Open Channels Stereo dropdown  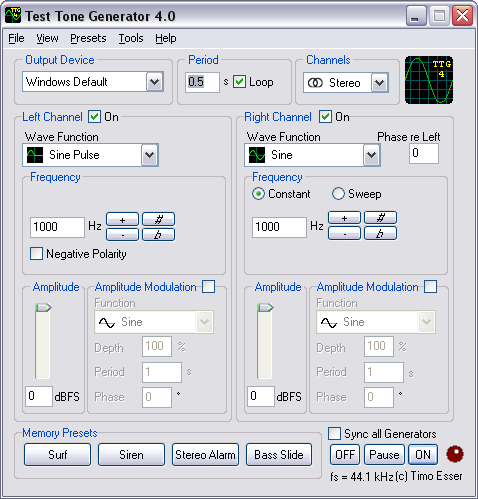coord(380,82)
